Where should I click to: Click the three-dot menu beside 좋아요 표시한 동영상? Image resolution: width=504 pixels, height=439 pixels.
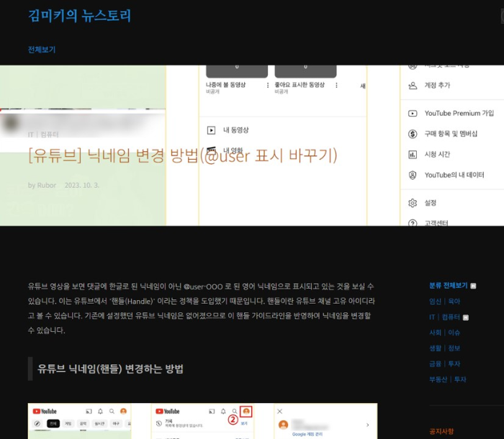[x=336, y=85]
